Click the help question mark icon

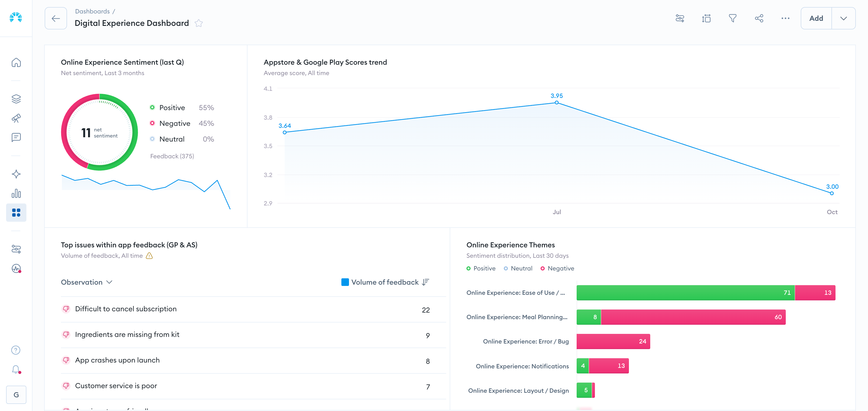(x=16, y=350)
